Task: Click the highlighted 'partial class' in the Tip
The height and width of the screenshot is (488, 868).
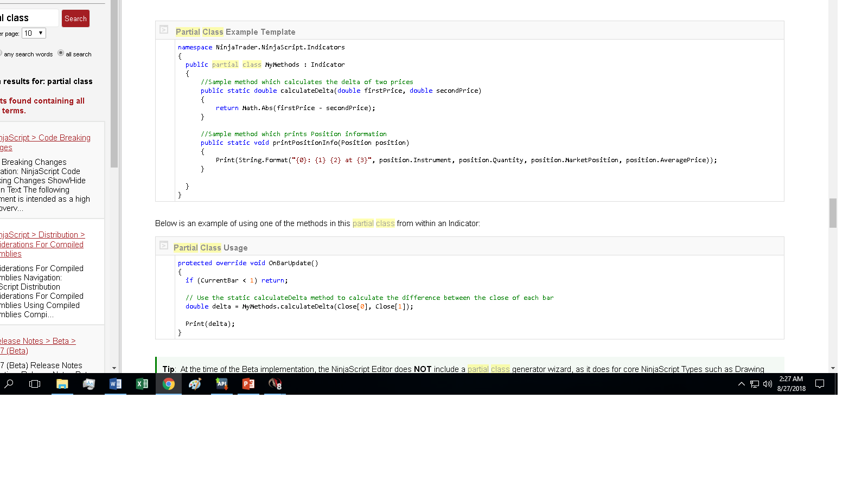Action: point(489,369)
